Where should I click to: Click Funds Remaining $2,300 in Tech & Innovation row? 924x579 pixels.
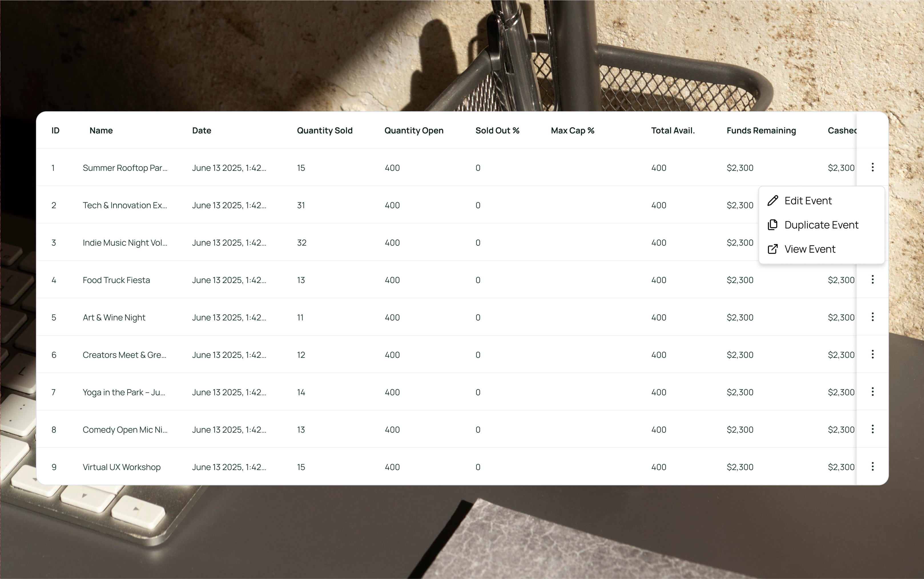point(740,205)
